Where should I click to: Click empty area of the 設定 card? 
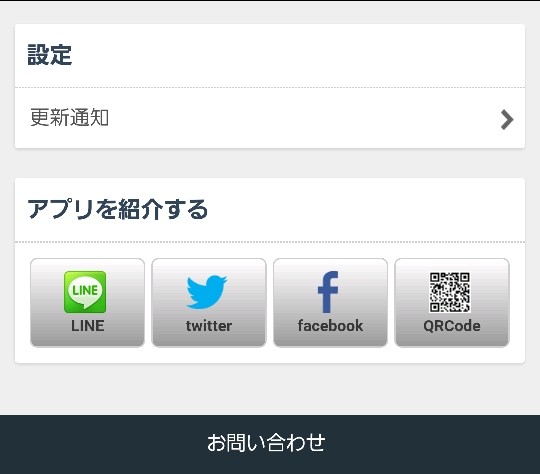click(296, 55)
